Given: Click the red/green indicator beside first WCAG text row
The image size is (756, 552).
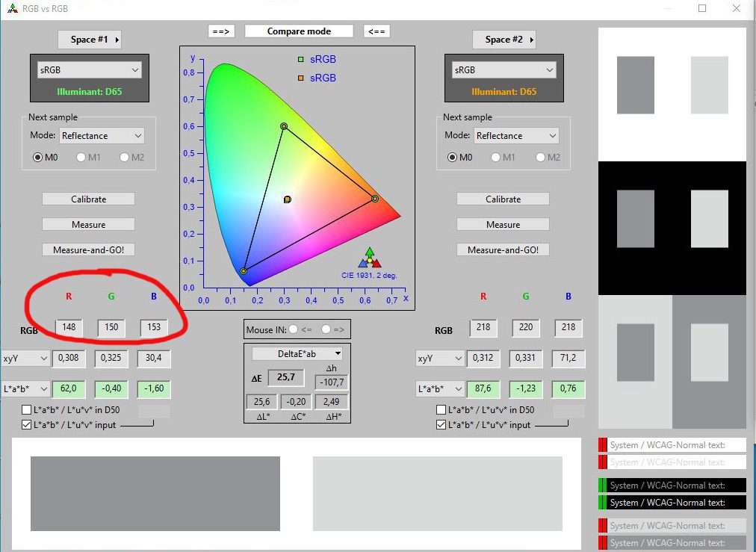Looking at the screenshot, I should point(602,445).
